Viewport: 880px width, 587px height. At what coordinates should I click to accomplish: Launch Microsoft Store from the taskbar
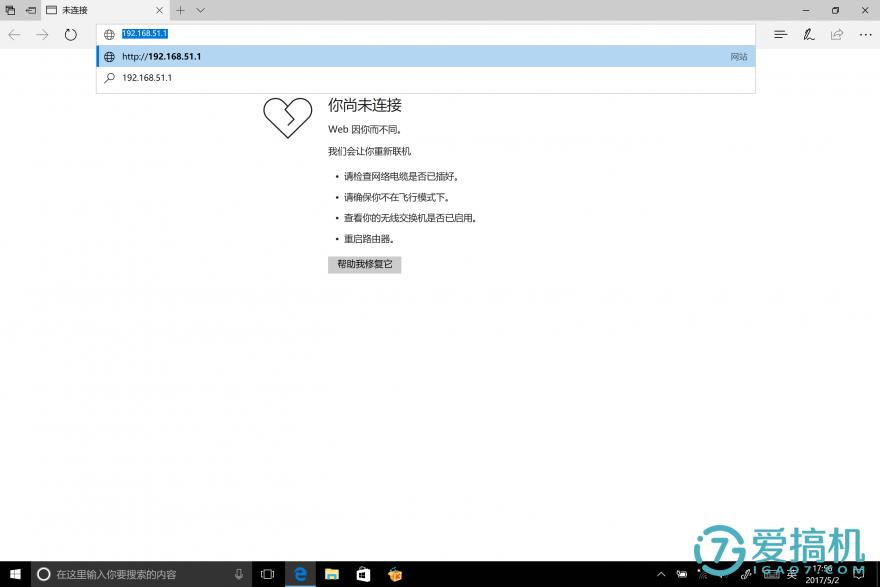coord(361,574)
